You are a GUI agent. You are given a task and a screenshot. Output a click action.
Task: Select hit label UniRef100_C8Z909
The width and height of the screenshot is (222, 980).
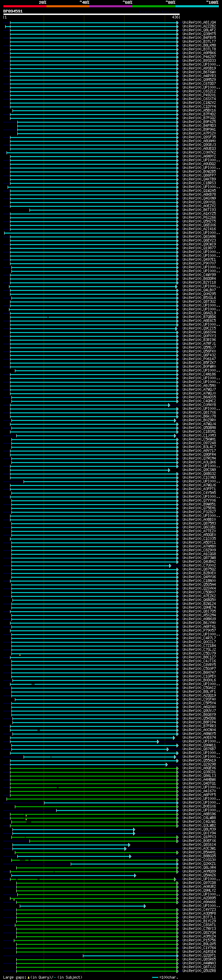pos(199,550)
